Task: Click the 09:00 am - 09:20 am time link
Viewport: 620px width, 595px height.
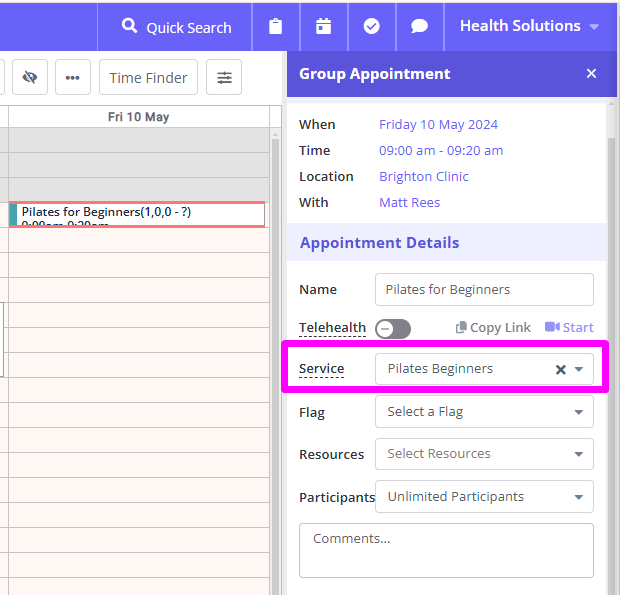Action: click(x=441, y=151)
